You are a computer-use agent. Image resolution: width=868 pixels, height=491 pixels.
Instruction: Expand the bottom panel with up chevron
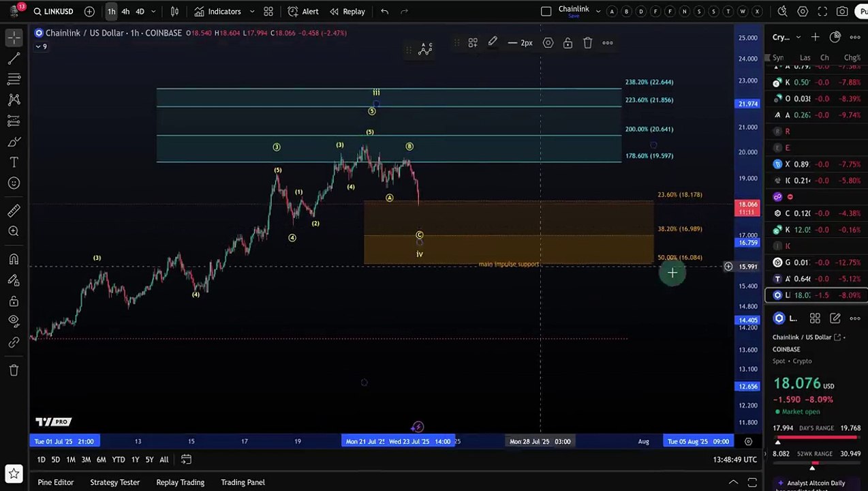[733, 482]
